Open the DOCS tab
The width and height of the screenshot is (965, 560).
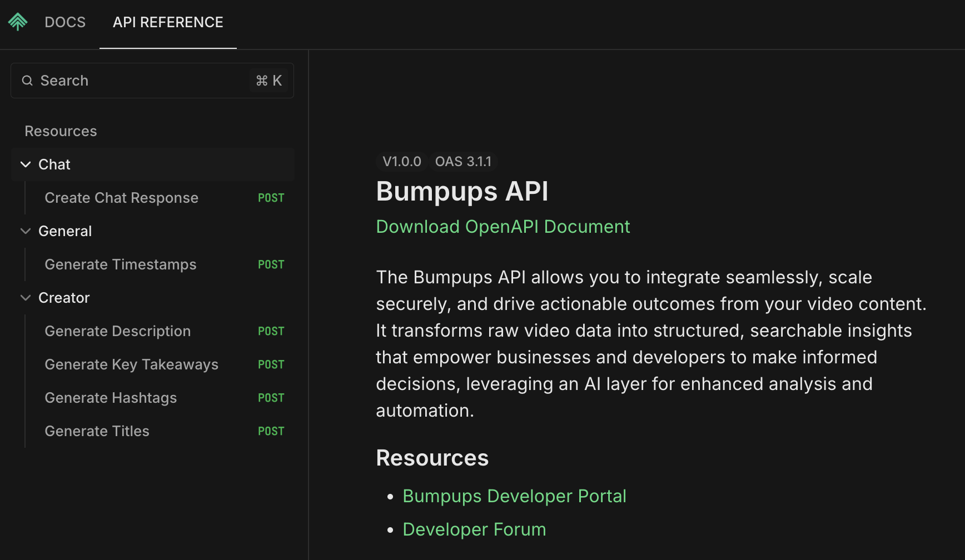pos(65,22)
